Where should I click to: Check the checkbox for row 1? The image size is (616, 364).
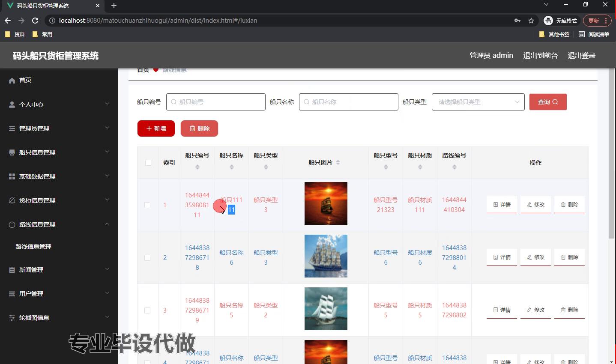(147, 205)
